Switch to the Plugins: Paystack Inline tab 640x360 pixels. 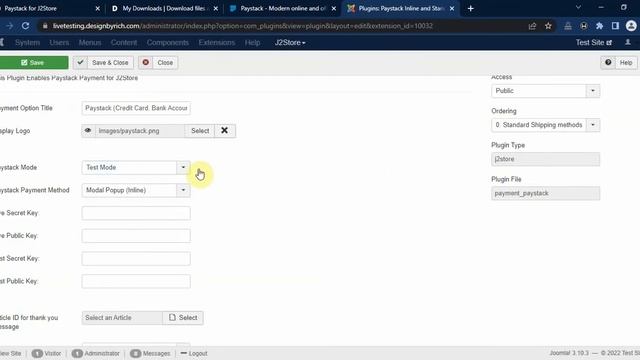pos(400,8)
